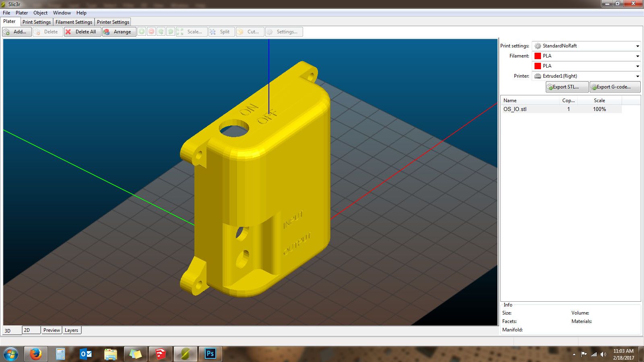644x362 pixels.
Task: Open SketchUp from the taskbar
Action: coord(161,354)
